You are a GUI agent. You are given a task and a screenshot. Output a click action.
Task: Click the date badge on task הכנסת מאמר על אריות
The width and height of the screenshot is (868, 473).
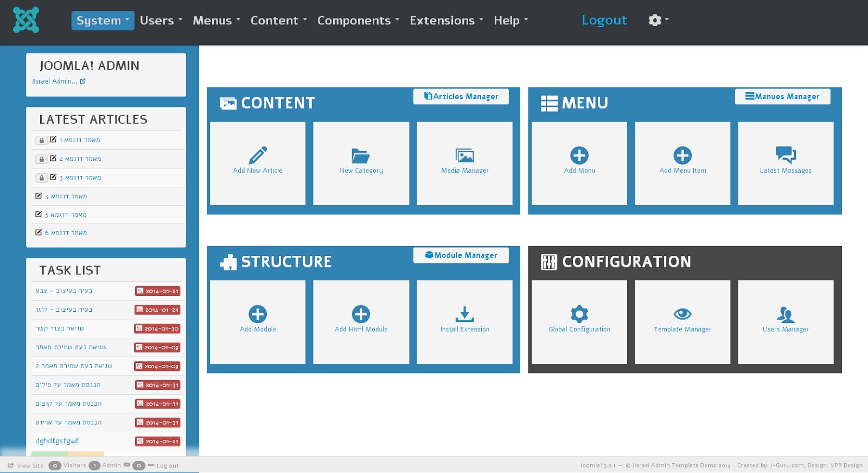click(157, 422)
